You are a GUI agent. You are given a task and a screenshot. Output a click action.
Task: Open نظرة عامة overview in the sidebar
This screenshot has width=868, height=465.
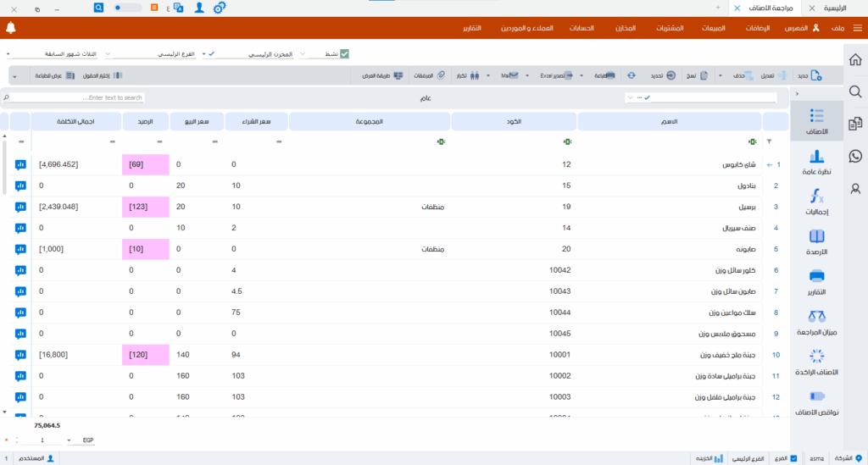(x=817, y=162)
